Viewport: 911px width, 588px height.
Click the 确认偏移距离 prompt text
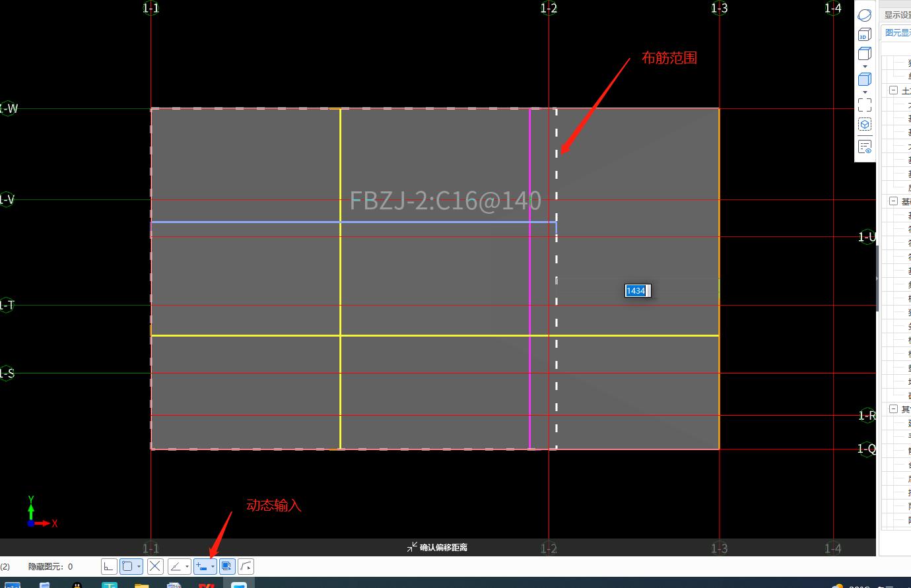[444, 547]
